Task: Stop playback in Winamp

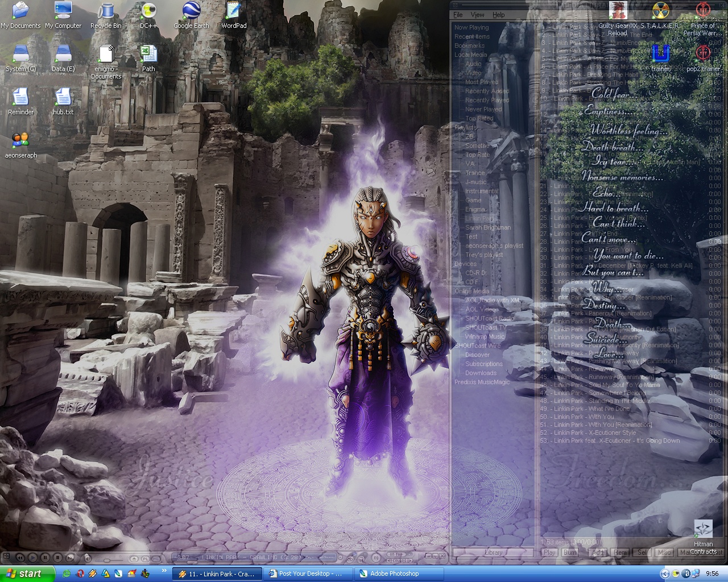Action: point(57,558)
